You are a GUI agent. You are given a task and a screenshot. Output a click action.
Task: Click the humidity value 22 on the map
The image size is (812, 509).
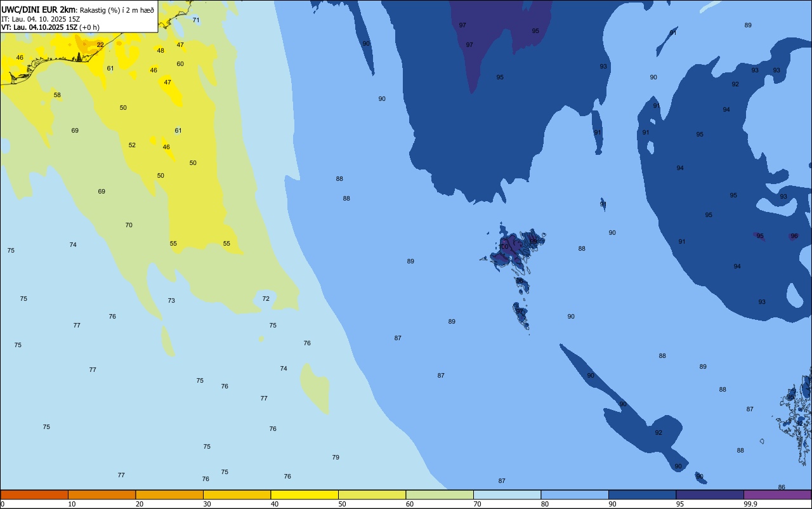coord(100,44)
